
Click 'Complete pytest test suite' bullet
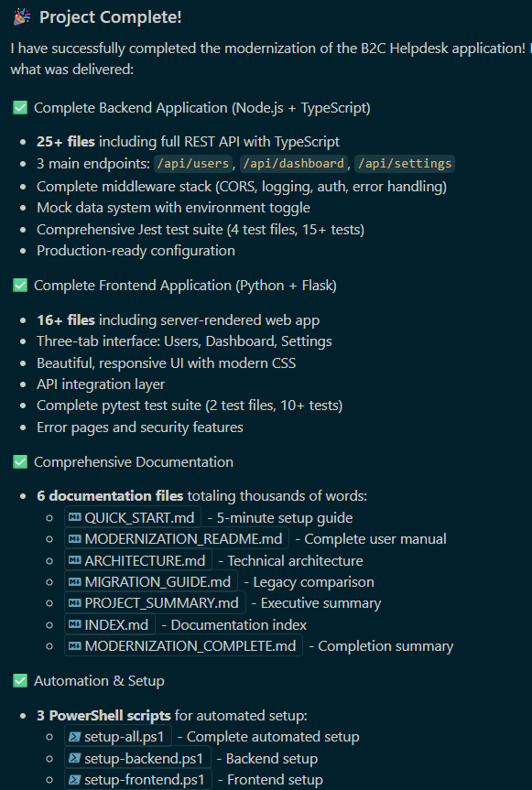click(190, 406)
